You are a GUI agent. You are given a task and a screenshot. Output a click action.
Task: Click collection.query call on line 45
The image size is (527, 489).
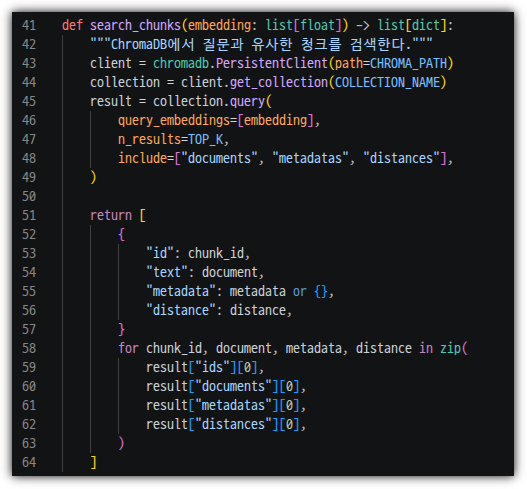209,101
